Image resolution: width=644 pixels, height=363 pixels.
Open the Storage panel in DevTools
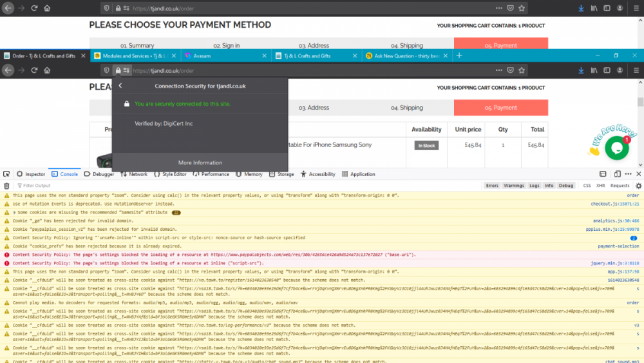tap(282, 174)
